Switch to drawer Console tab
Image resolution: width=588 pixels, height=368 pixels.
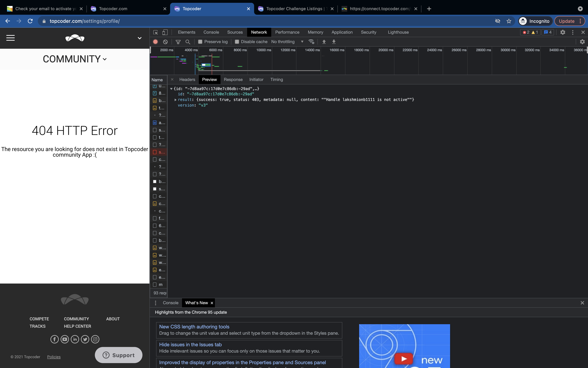pyautogui.click(x=170, y=303)
